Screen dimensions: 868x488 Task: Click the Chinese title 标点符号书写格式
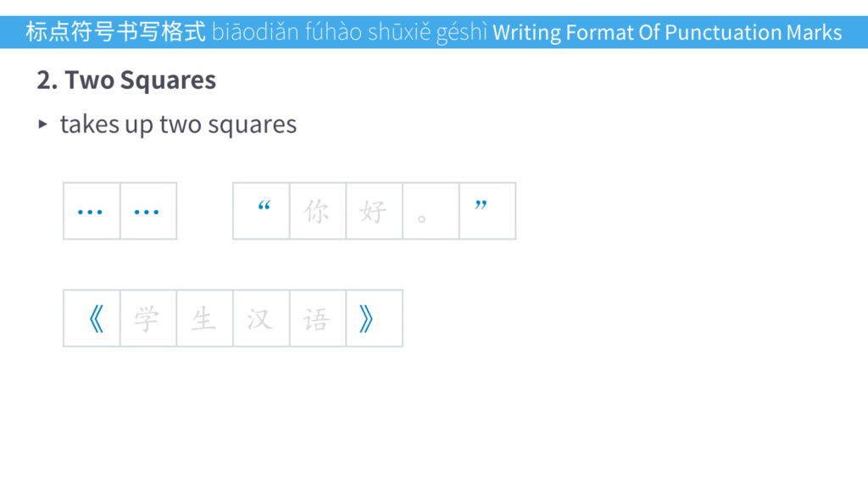115,33
